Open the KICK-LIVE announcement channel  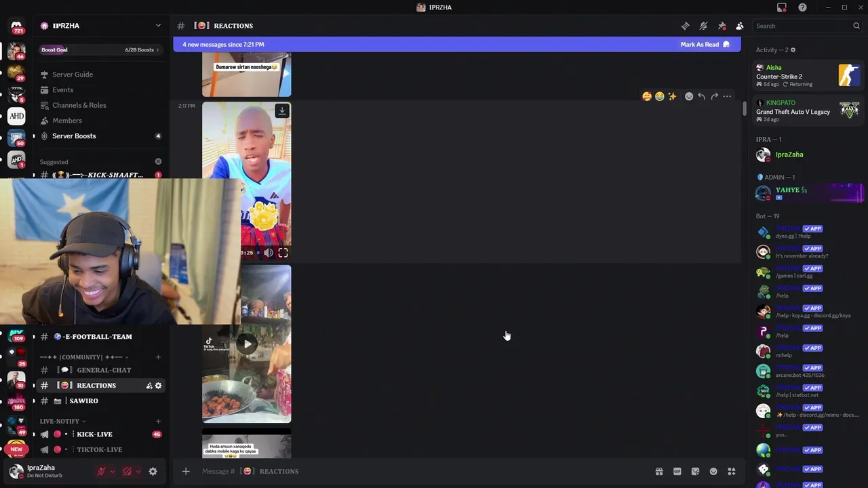coord(100,434)
